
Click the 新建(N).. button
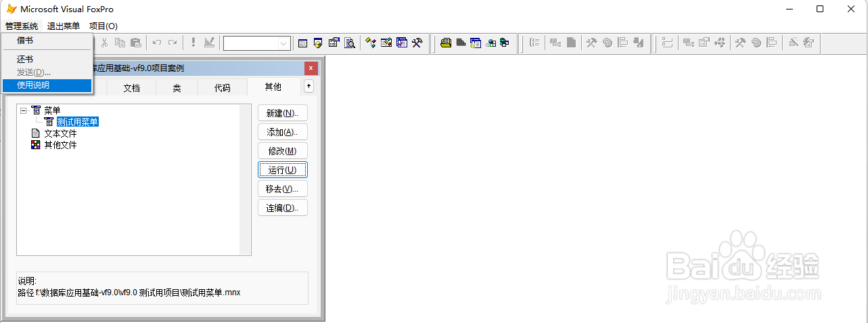[283, 113]
